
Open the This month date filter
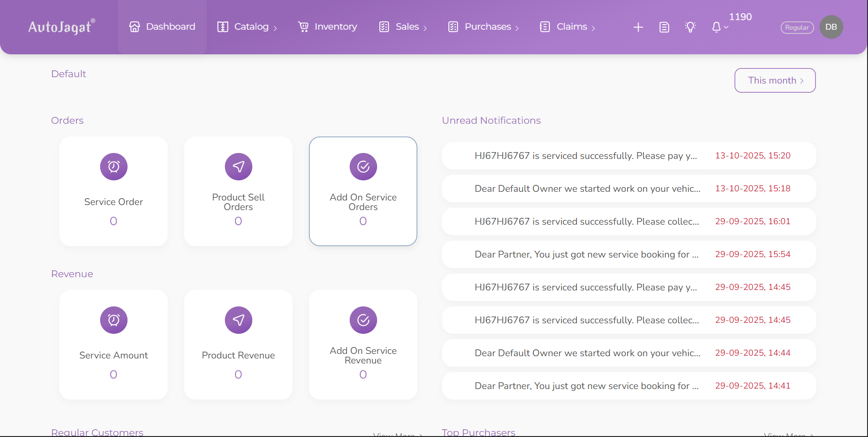click(x=774, y=80)
